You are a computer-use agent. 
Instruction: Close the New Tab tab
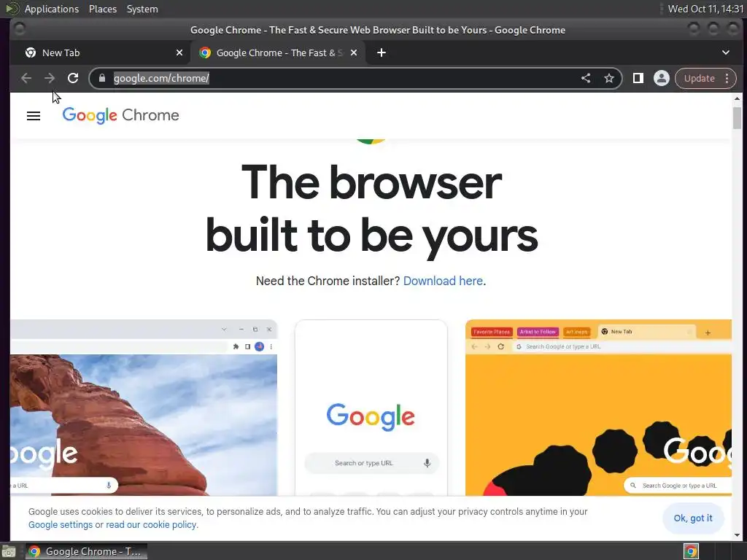[179, 52]
